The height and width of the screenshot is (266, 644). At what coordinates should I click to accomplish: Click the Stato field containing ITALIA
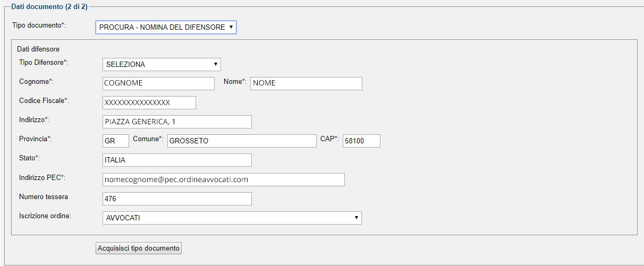177,160
